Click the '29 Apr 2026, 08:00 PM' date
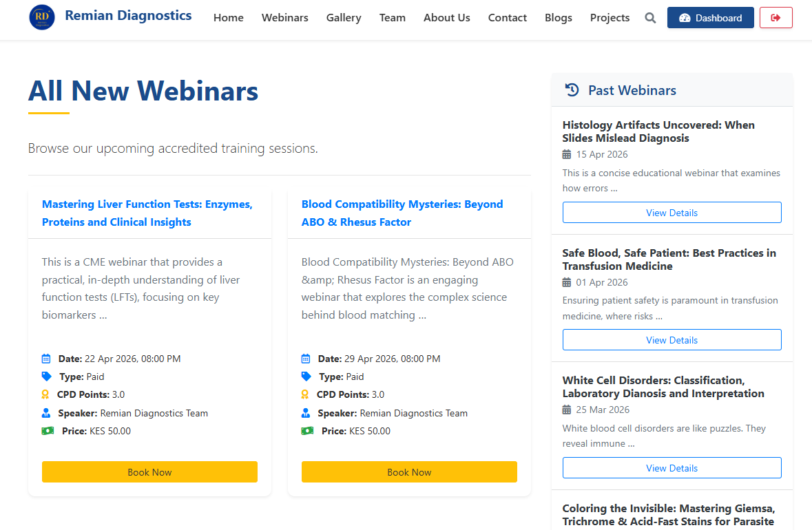 click(x=392, y=359)
